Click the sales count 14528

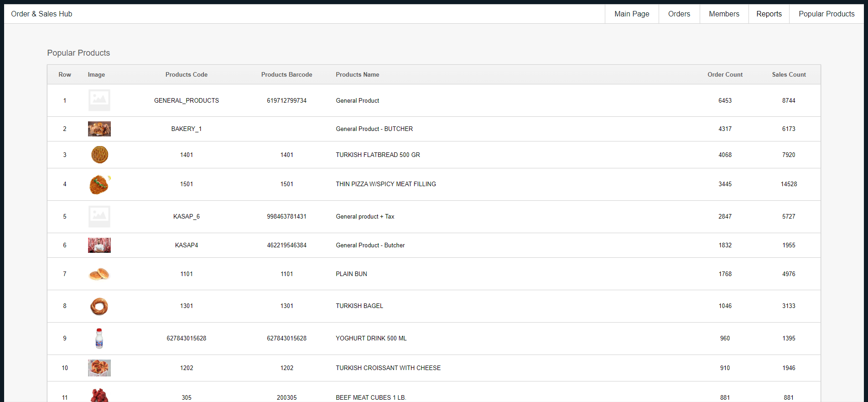789,184
